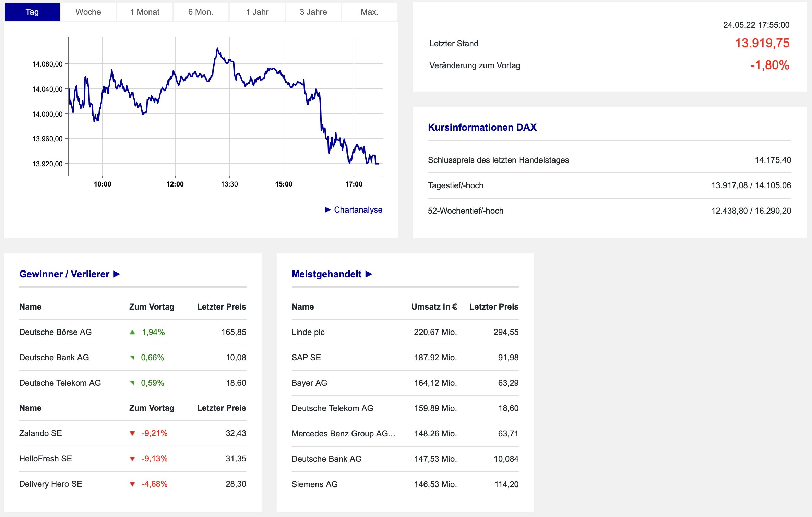Open SAP SE in Meistgehandelt
This screenshot has width=812, height=517.
[x=306, y=358]
